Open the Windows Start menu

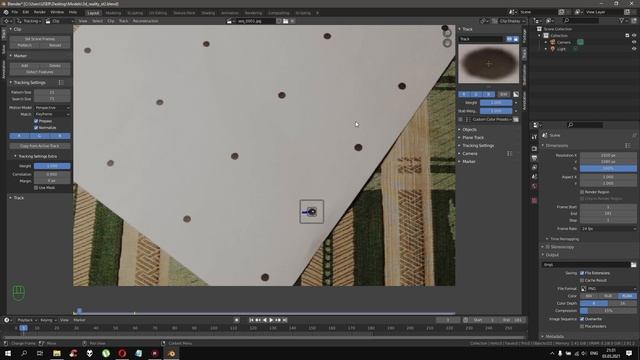(x=8, y=353)
